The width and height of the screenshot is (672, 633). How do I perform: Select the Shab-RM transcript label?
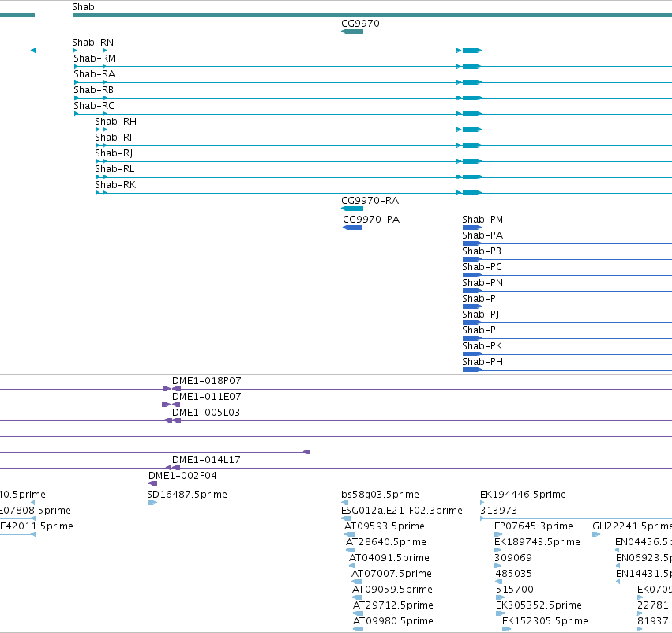94,58
